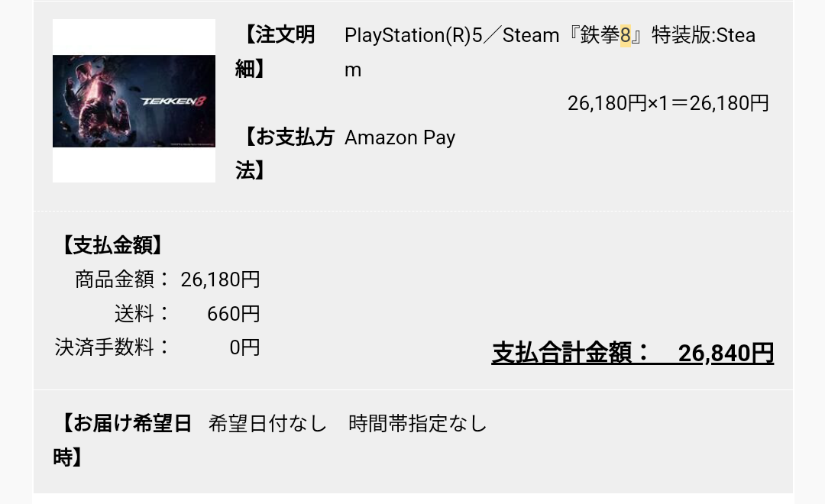
Task: Click the 時間帯指定なし time slot text
Action: pos(418,423)
